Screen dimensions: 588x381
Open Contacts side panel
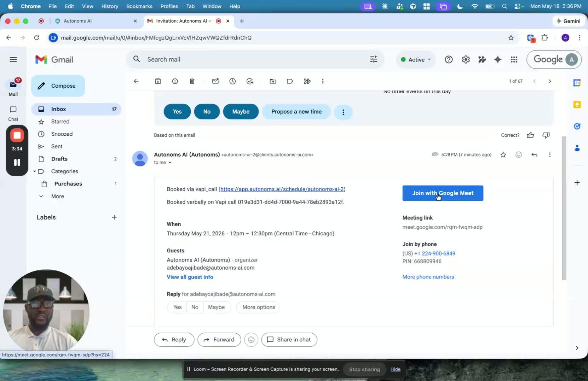[577, 148]
